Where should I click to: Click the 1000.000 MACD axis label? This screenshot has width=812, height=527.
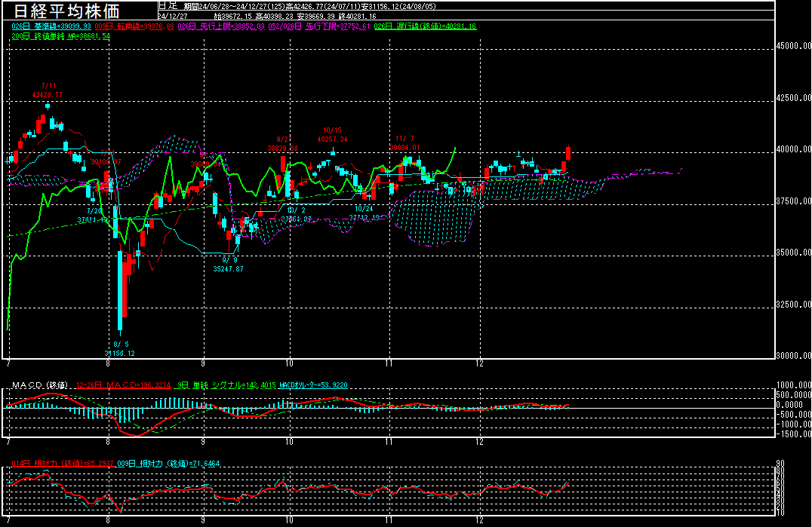tap(793, 385)
